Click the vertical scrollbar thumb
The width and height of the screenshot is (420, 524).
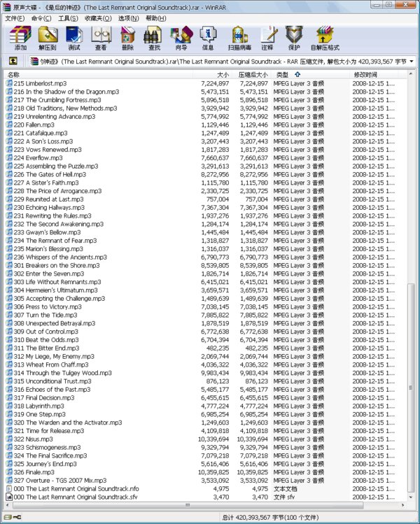pyautogui.click(x=411, y=388)
